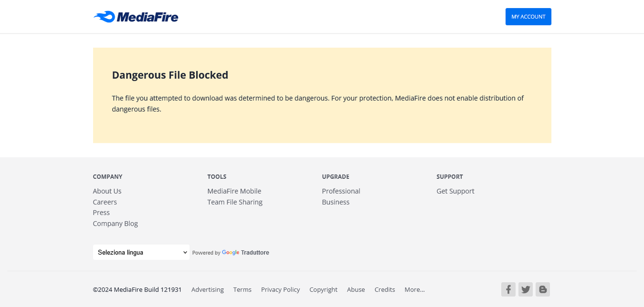Open the Advertising footer link

pyautogui.click(x=207, y=289)
